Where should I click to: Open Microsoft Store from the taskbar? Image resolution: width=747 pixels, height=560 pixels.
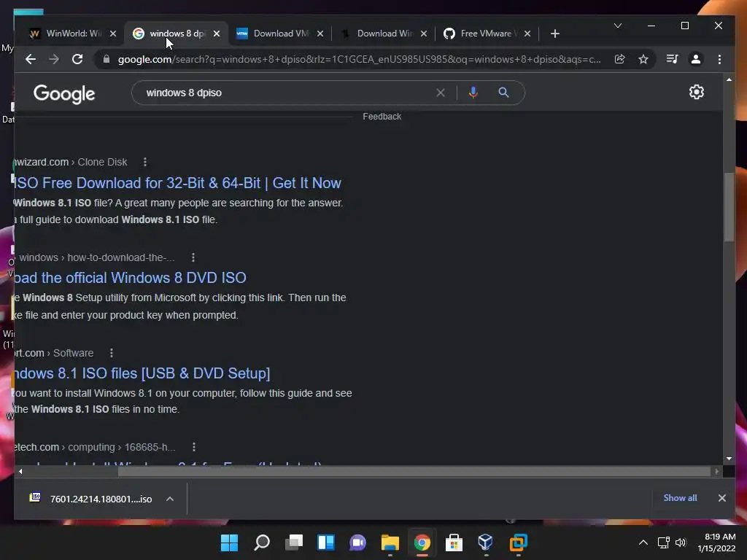pyautogui.click(x=454, y=542)
